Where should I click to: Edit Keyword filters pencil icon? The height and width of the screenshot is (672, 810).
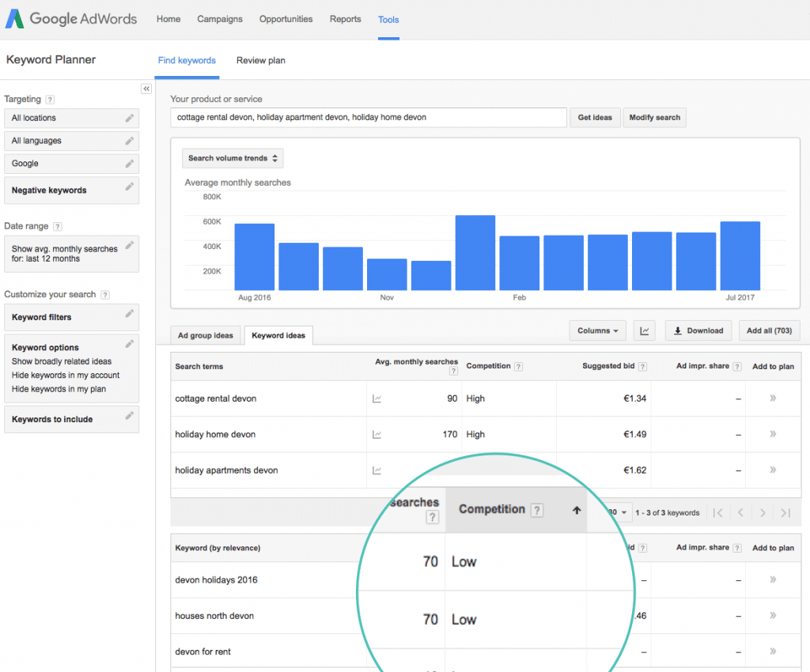pos(129,313)
